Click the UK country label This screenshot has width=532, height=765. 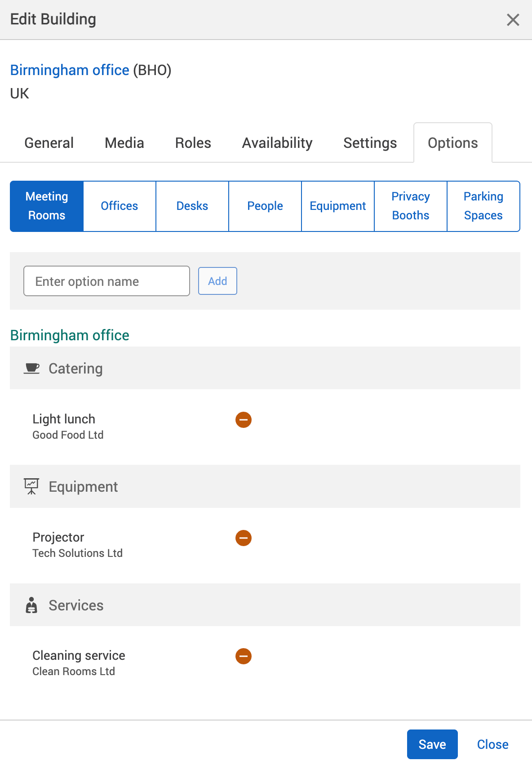pyautogui.click(x=19, y=93)
